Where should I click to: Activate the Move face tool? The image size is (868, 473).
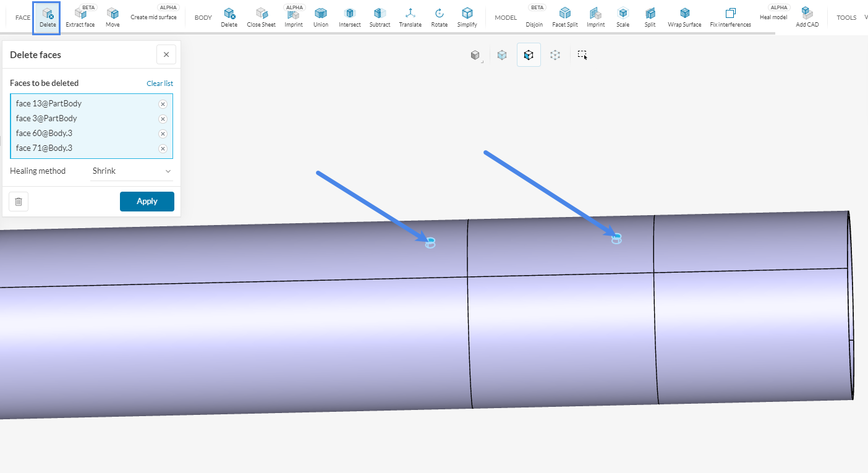(113, 17)
